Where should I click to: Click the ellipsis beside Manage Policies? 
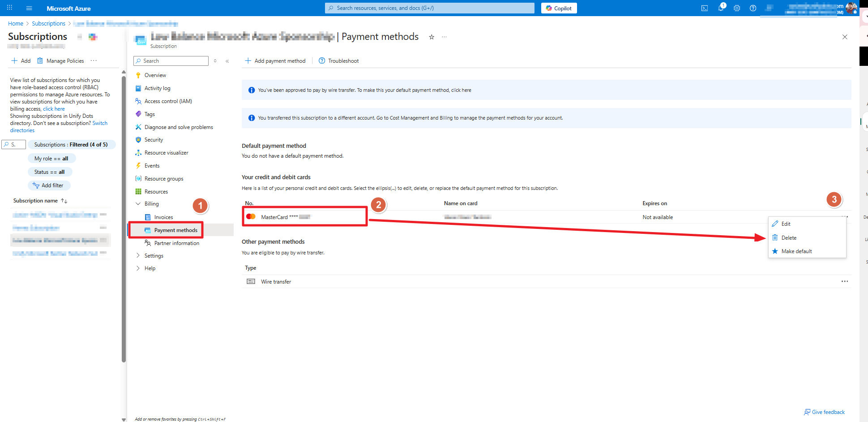(93, 60)
